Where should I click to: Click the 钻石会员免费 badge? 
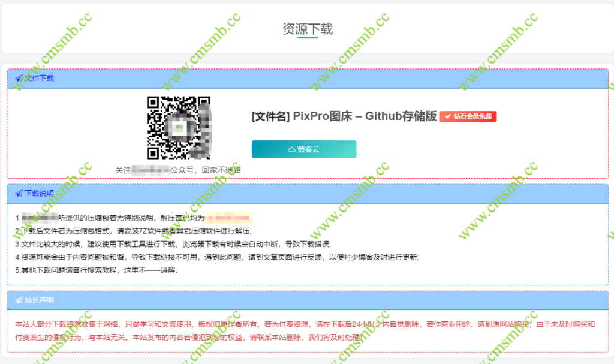tap(468, 116)
